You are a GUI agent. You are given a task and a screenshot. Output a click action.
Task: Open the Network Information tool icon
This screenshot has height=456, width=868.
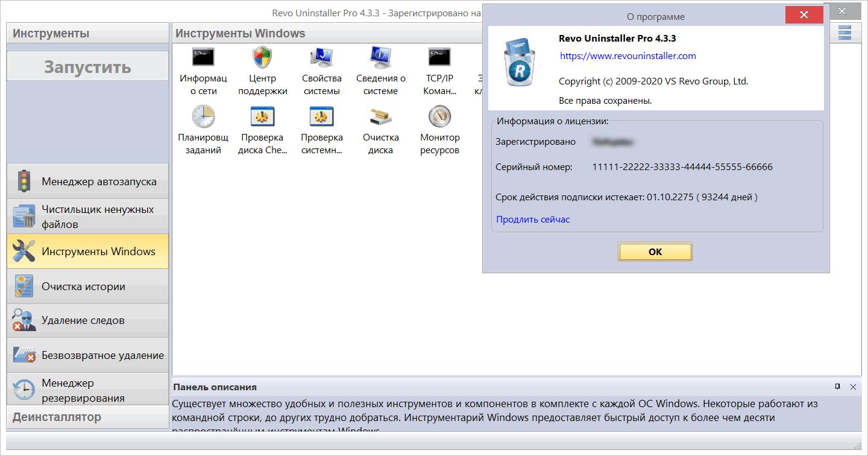click(203, 59)
